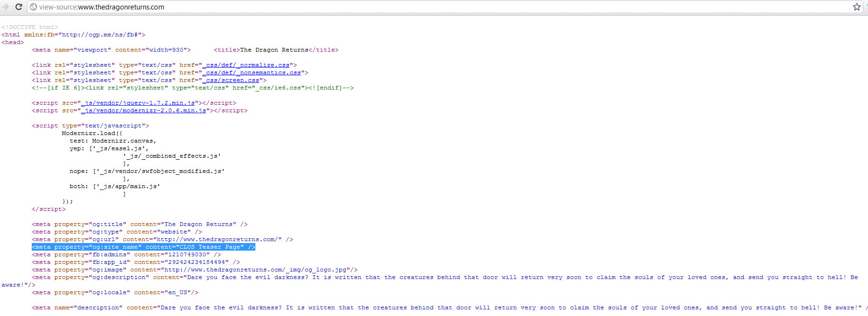Click the nope: swfobject_modified.js line
868x316 pixels.
click(147, 171)
